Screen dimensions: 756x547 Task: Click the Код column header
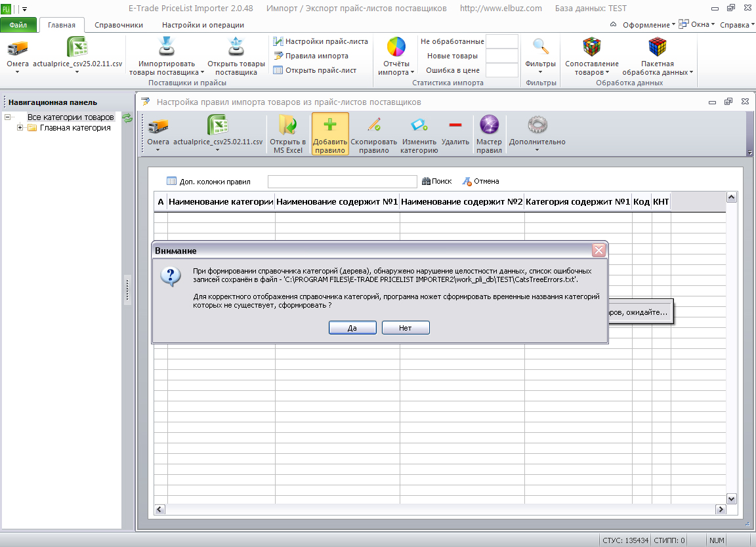pos(642,202)
